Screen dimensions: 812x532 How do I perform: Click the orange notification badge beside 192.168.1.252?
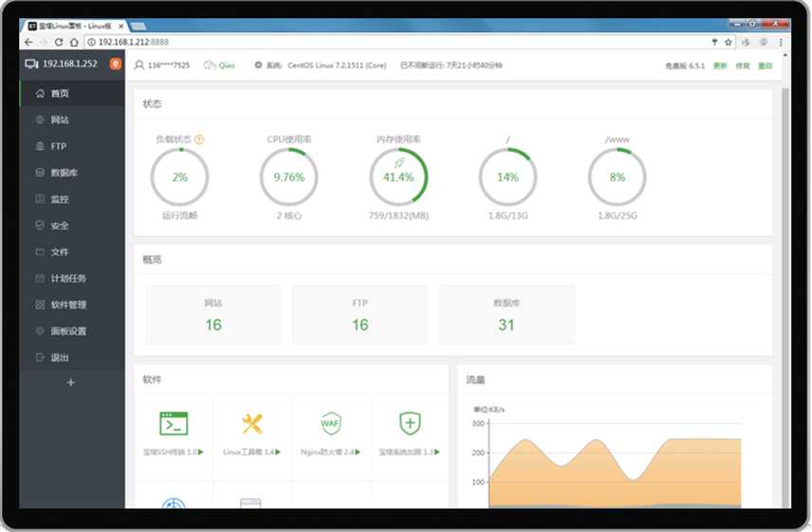(x=116, y=64)
